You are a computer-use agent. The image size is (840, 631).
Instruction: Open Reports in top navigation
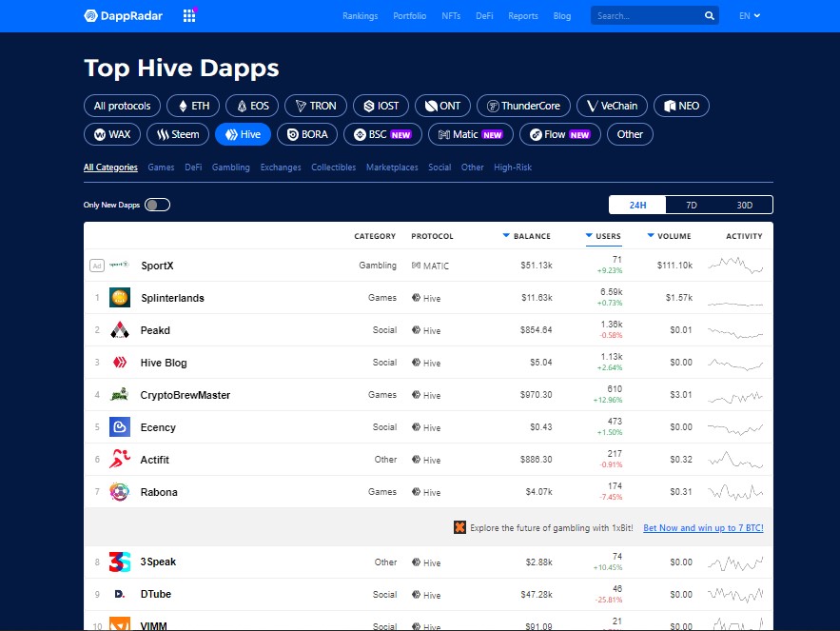(x=523, y=16)
